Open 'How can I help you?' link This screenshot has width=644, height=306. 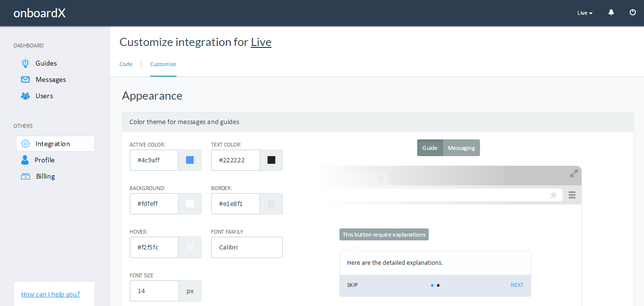point(51,294)
